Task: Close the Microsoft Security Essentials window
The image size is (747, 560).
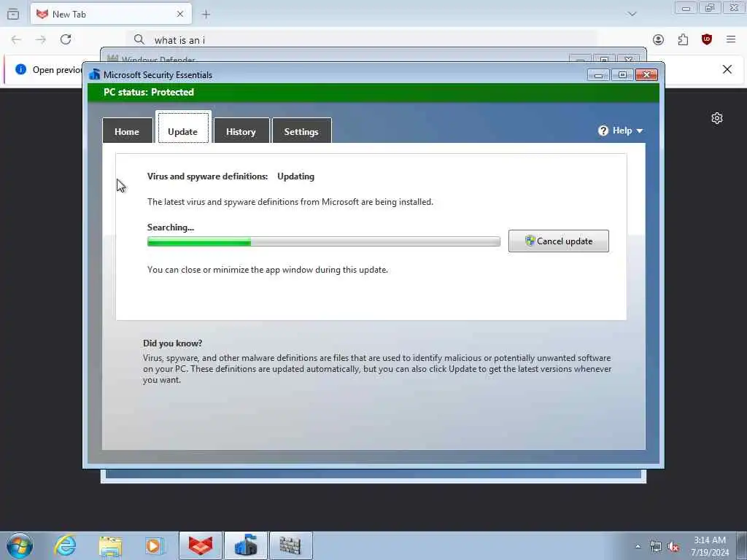Action: click(x=646, y=75)
